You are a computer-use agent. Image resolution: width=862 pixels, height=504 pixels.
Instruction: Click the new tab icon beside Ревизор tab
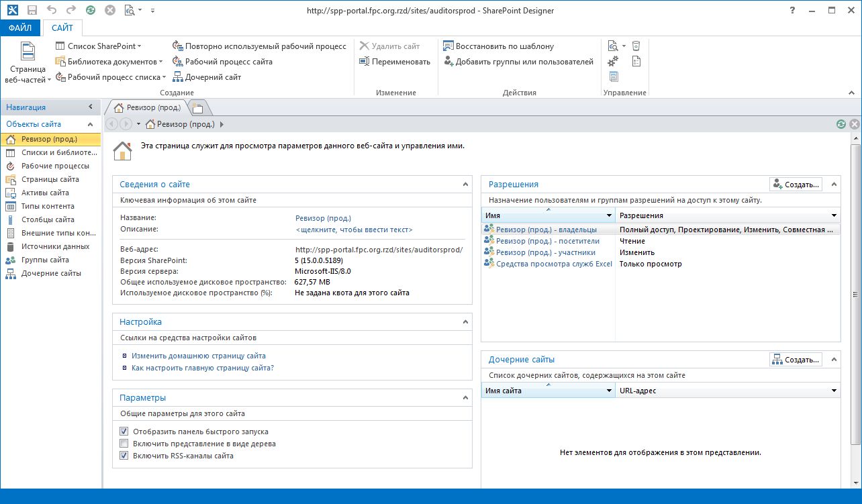[199, 107]
